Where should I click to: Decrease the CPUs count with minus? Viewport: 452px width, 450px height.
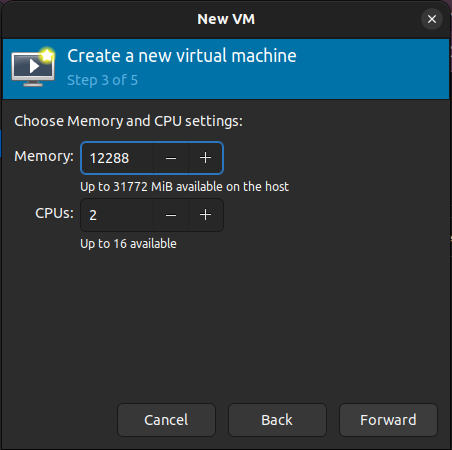[x=171, y=215]
